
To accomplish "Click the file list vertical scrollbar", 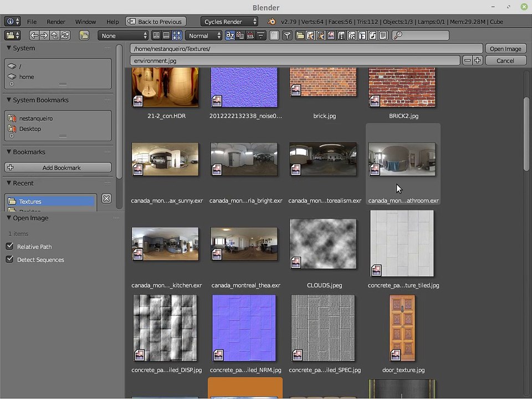I will click(526, 134).
